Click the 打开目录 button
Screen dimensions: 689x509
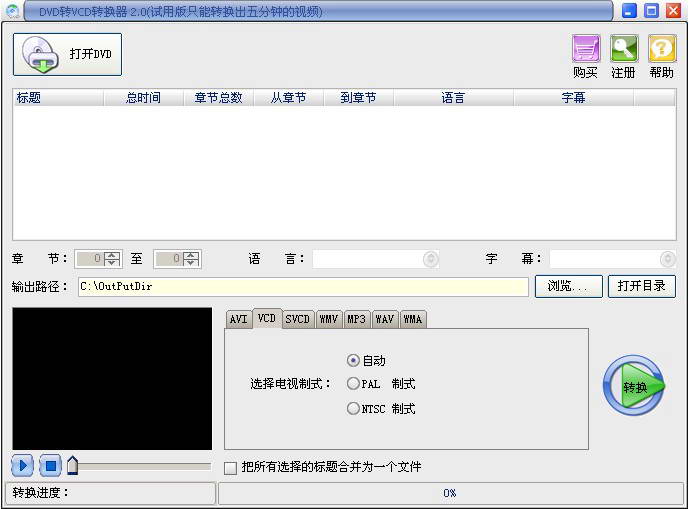click(x=642, y=286)
